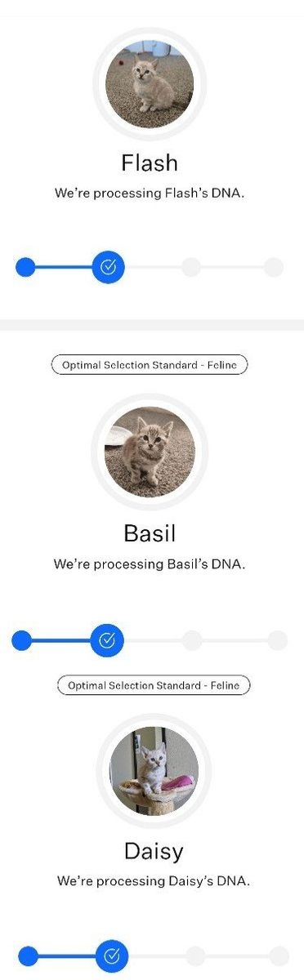Click third grey step dot for Flash
Screen dimensions: 304x980
click(x=191, y=267)
